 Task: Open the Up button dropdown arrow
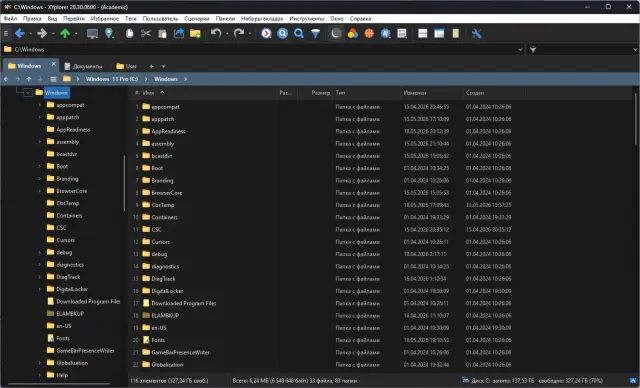click(x=76, y=33)
